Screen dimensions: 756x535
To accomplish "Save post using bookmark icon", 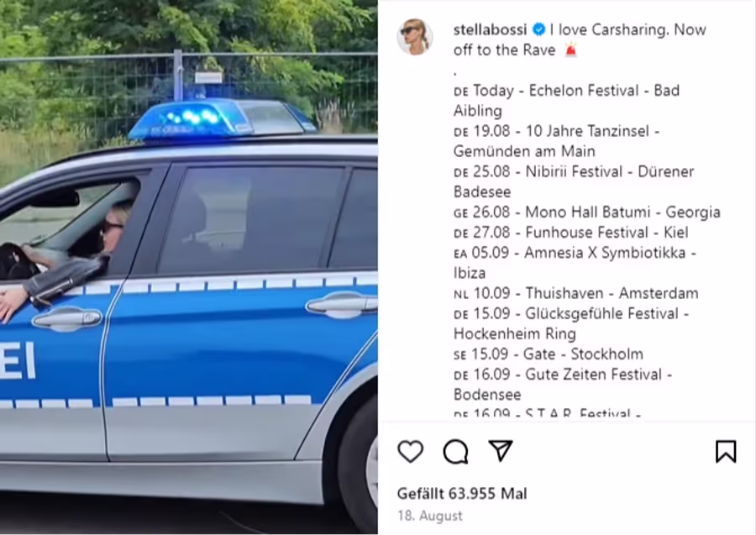I will click(726, 452).
